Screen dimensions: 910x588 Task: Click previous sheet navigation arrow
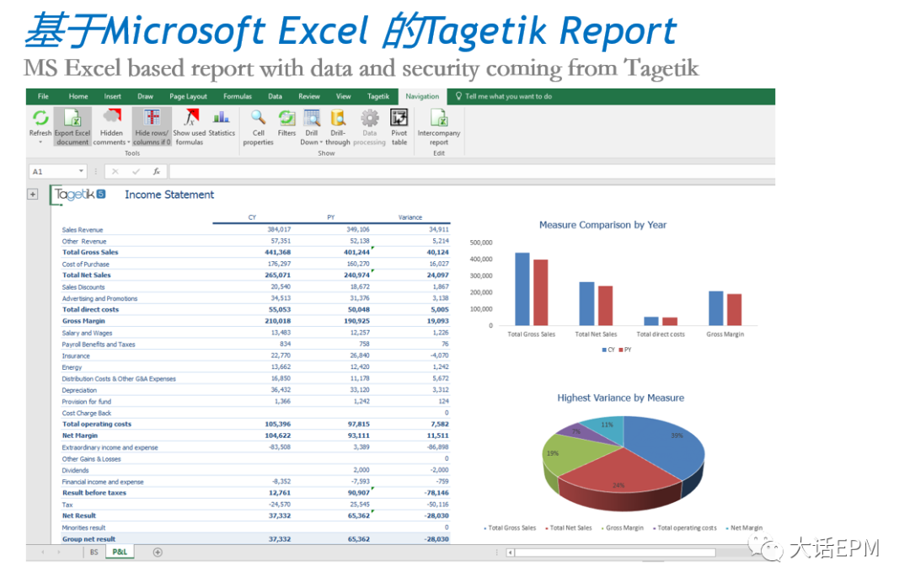(43, 552)
